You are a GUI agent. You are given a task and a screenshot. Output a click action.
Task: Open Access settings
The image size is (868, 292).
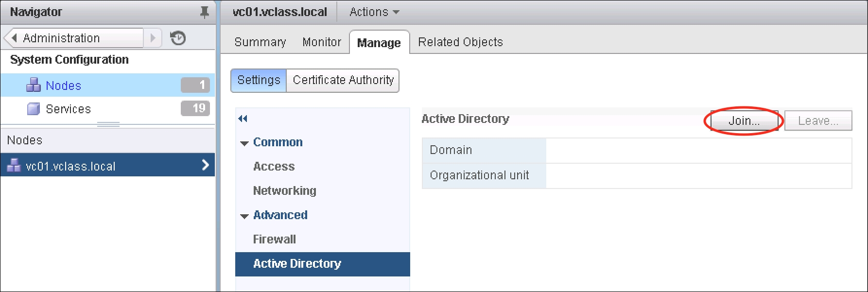[x=274, y=166]
